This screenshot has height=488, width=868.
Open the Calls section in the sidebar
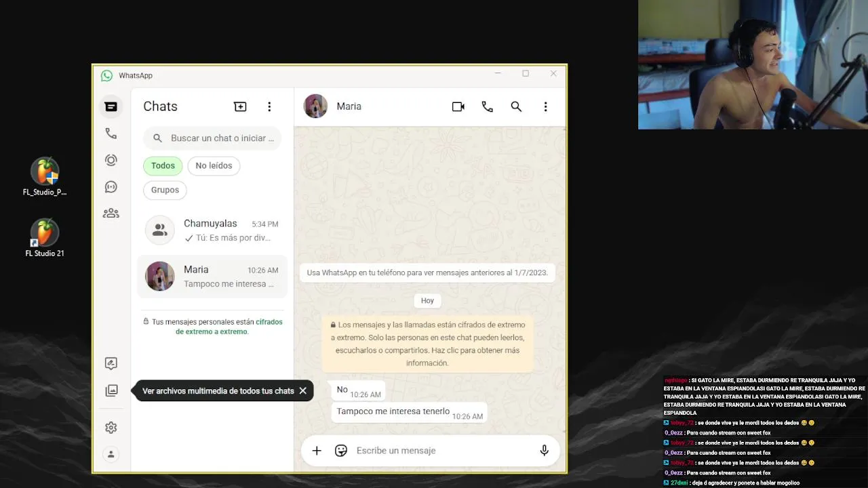point(111,134)
